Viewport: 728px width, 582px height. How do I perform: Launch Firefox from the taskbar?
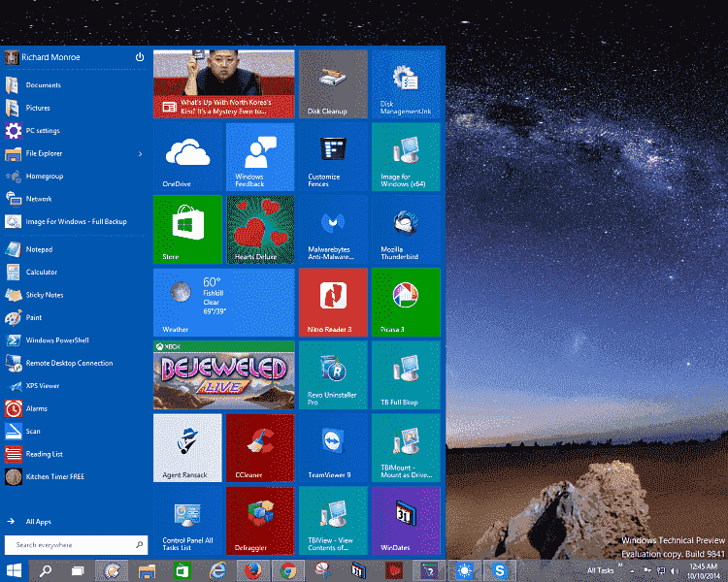click(252, 571)
